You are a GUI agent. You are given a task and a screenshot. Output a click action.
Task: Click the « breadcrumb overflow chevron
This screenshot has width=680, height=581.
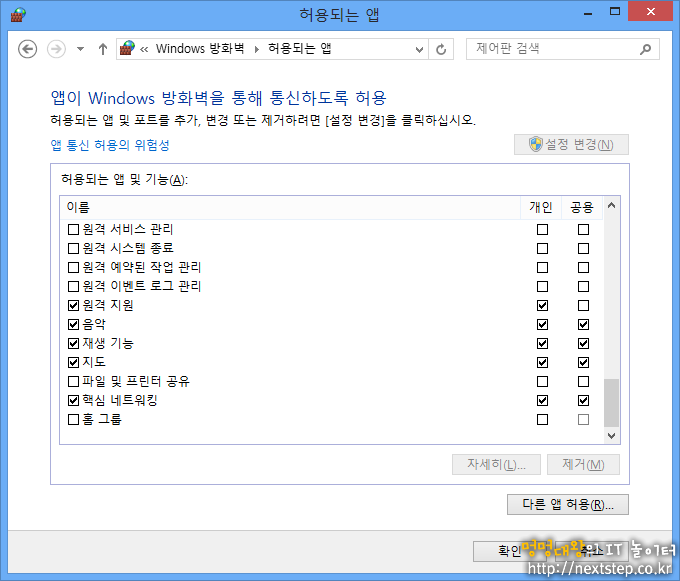tap(144, 49)
